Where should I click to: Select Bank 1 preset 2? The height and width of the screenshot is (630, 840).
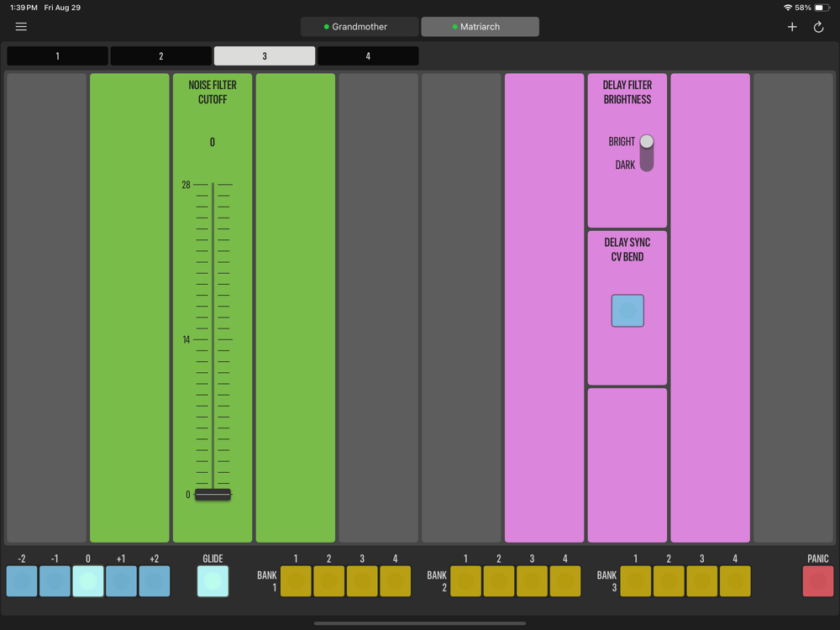(329, 581)
